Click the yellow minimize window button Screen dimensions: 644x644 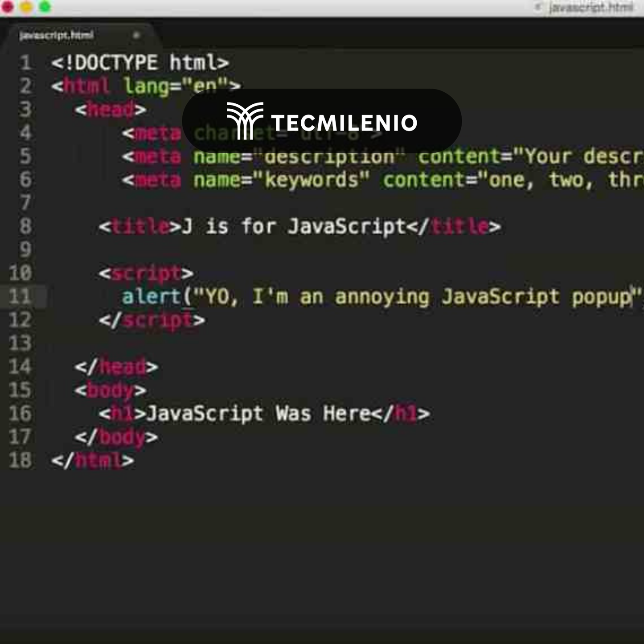[x=26, y=7]
